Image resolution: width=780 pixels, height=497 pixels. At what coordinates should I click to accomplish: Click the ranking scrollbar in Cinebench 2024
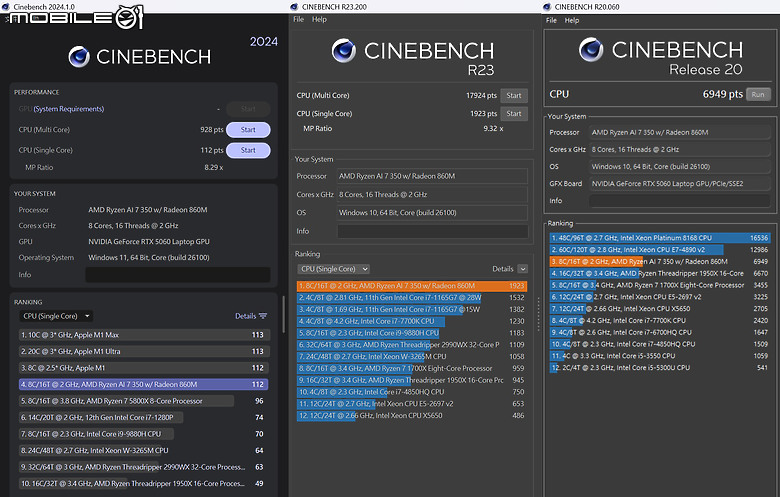[x=283, y=314]
